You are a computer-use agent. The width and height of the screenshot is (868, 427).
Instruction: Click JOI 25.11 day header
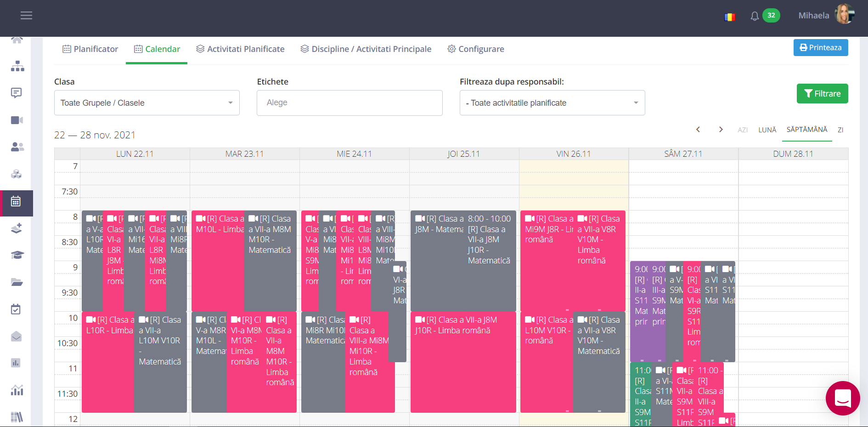coord(464,154)
